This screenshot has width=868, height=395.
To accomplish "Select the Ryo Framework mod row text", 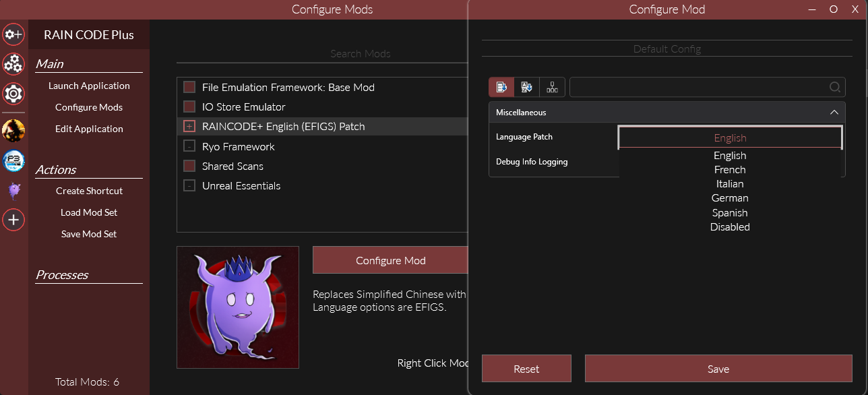I will pyautogui.click(x=239, y=146).
